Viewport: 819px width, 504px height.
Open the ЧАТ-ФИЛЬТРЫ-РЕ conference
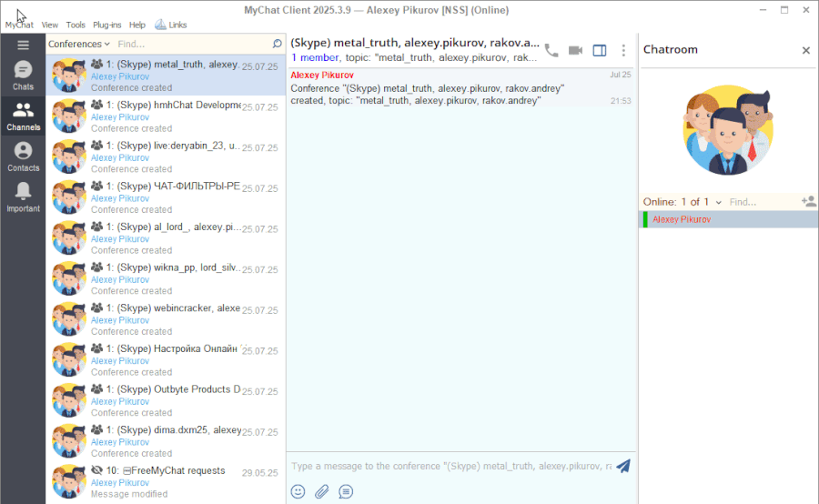pos(166,197)
